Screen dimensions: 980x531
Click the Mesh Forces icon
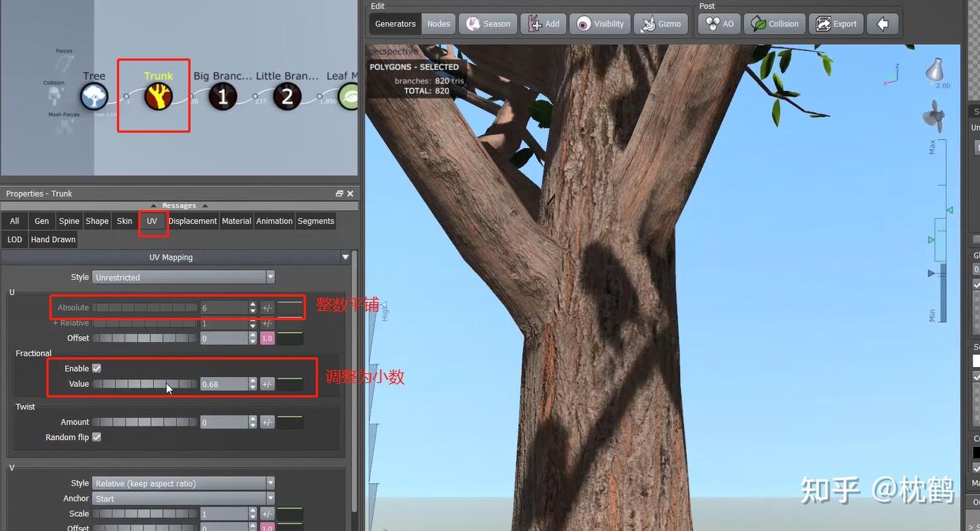pyautogui.click(x=64, y=127)
